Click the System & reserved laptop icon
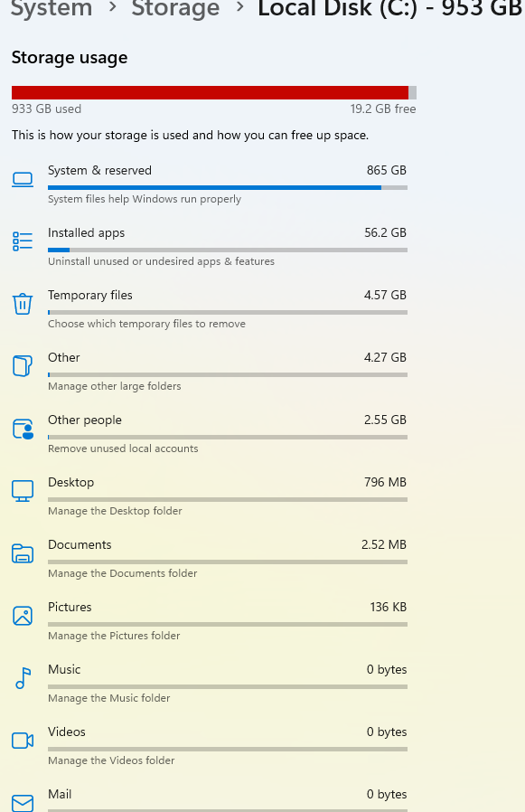This screenshot has width=525, height=812. click(23, 180)
